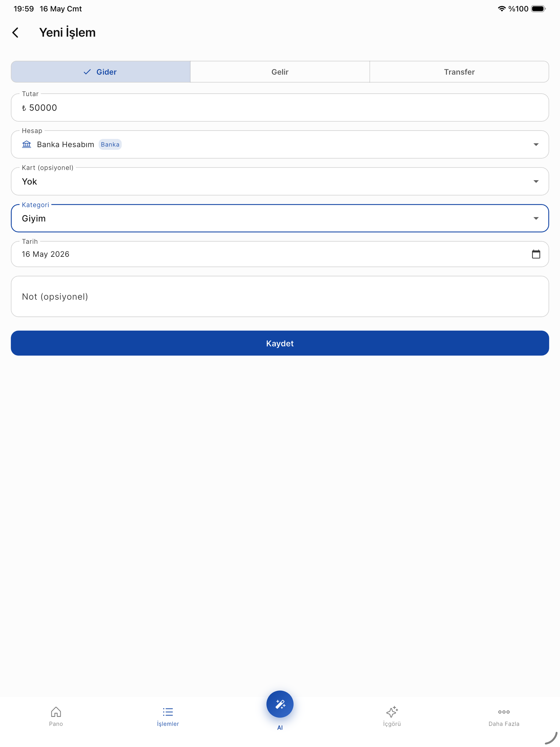
Task: Expand the Kart (opsiyonel) dropdown
Action: [x=280, y=181]
